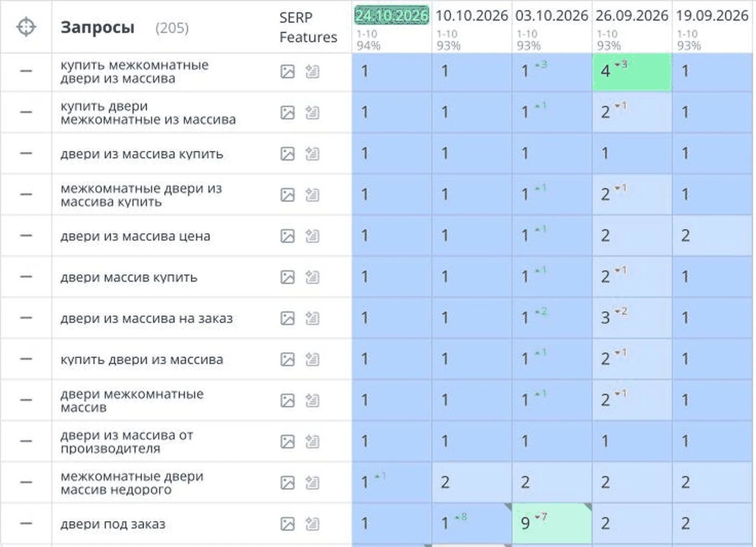Click 10.10.2026 position 2 for 'межкомнатные двери массив недорого'
756x547 pixels.
click(x=472, y=482)
